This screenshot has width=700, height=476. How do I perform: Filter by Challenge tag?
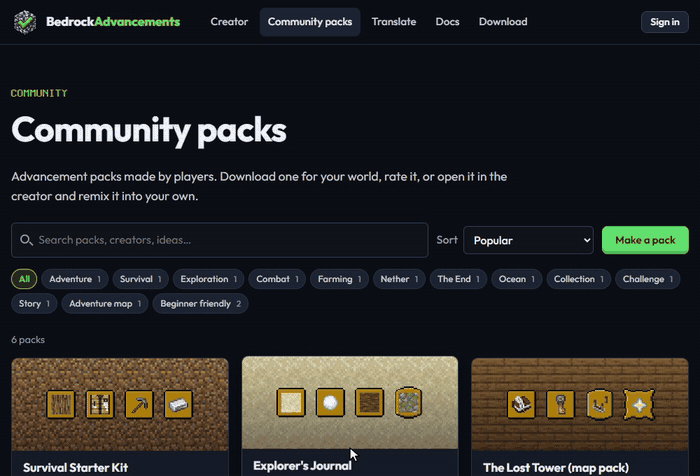[648, 279]
